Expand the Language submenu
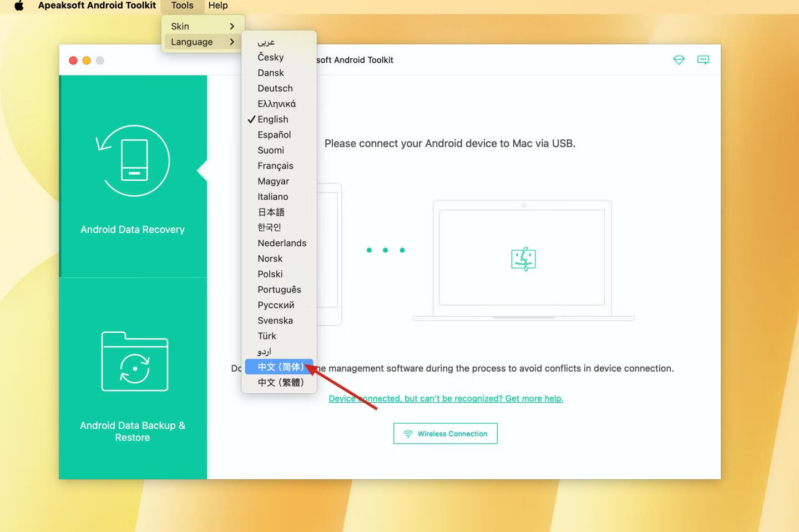799x532 pixels. [203, 42]
